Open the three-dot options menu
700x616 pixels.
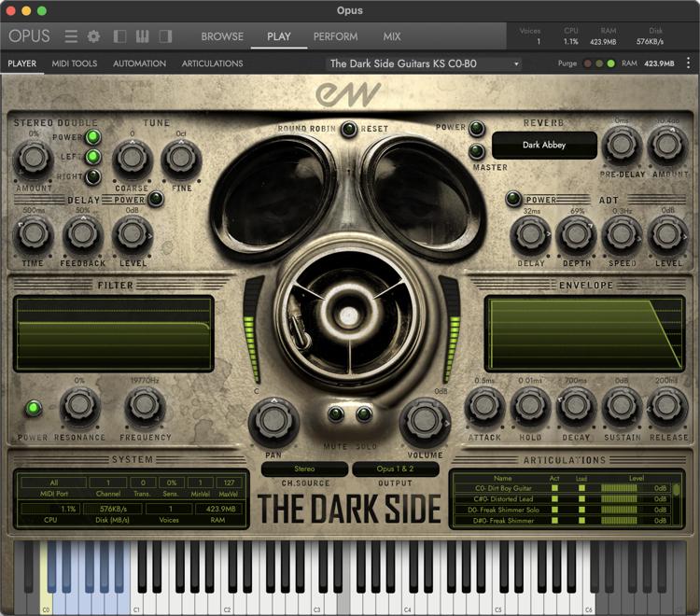click(688, 63)
